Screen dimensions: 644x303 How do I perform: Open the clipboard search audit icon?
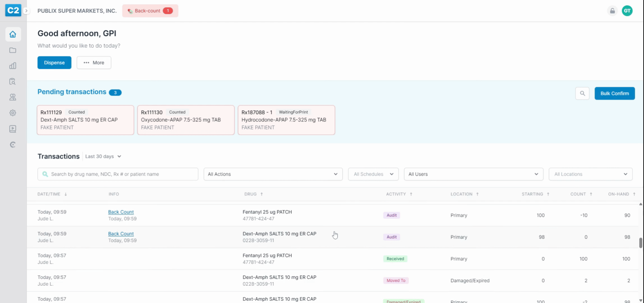13,81
